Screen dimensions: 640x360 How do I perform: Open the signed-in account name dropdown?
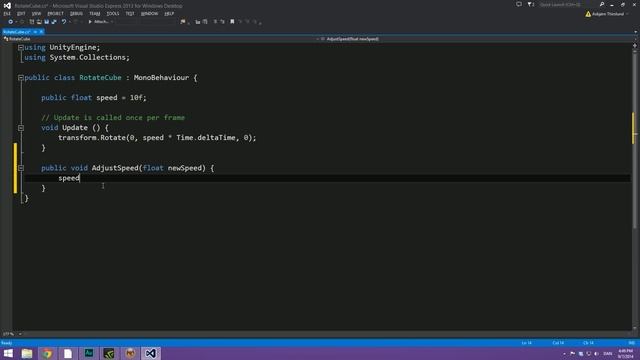(610, 14)
